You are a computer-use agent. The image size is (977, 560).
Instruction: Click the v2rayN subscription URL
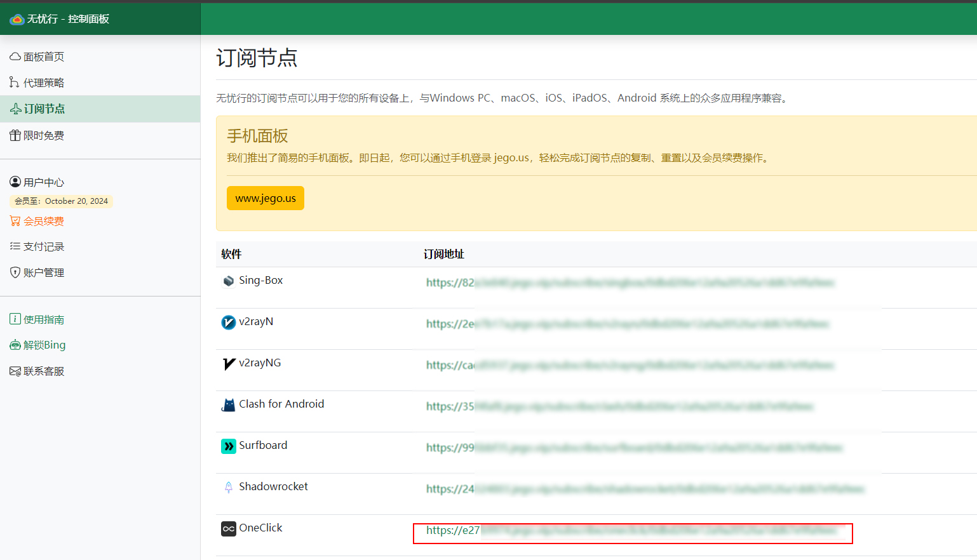tap(628, 324)
